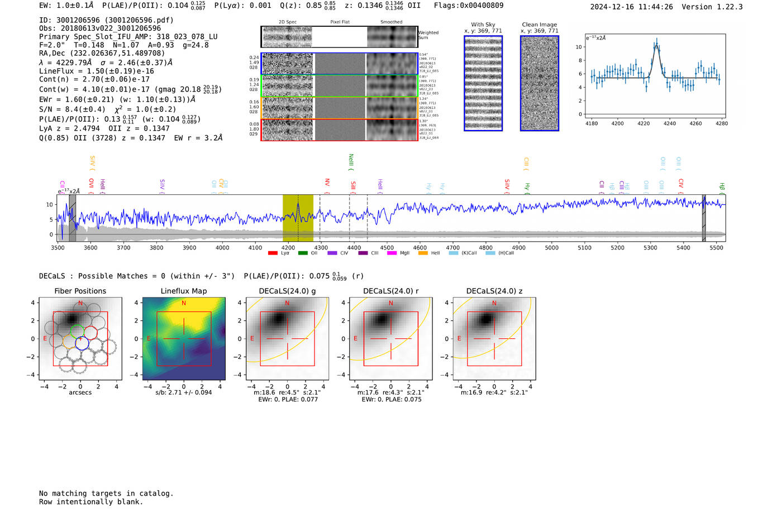Open the Lineflux Map panel
This screenshot has width=782, height=532.
click(x=184, y=338)
